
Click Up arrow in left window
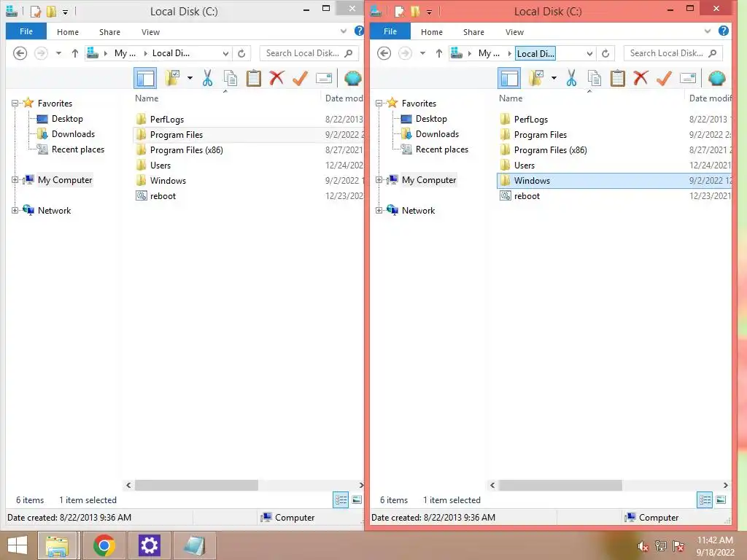[75, 53]
